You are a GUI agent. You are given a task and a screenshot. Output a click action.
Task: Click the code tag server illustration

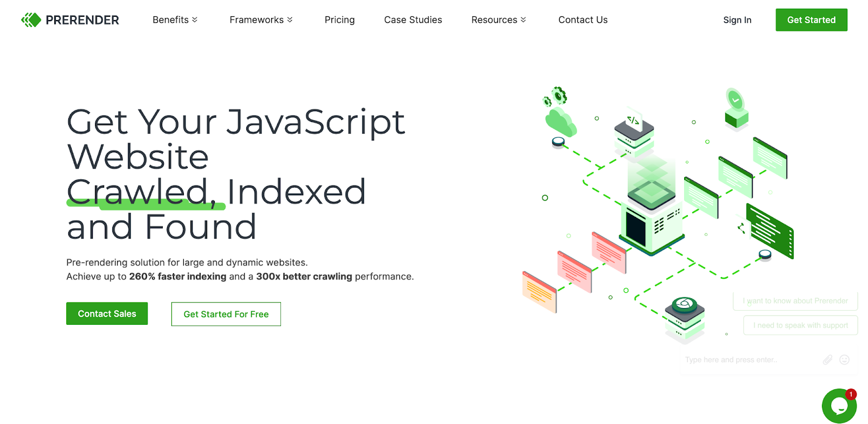(634, 133)
